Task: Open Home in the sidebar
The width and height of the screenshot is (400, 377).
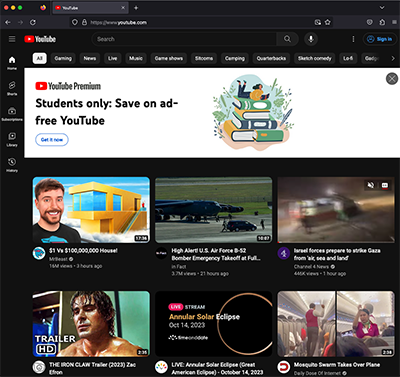Action: (12, 63)
